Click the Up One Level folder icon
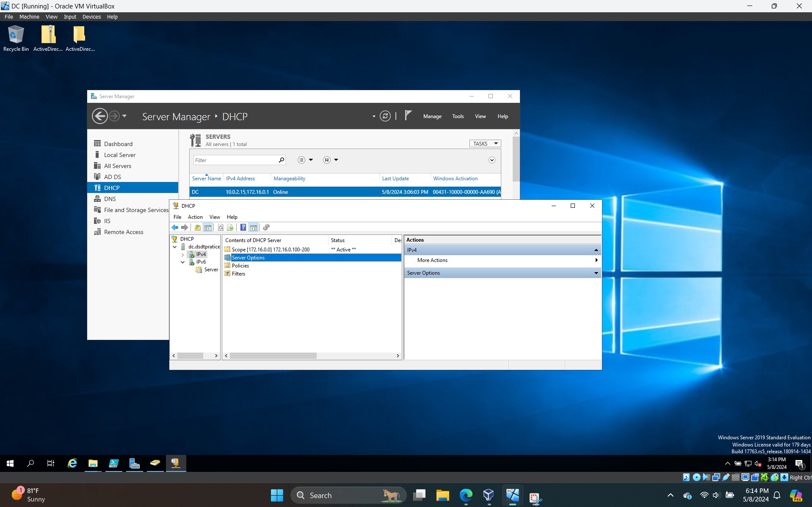The height and width of the screenshot is (507, 812). point(198,228)
